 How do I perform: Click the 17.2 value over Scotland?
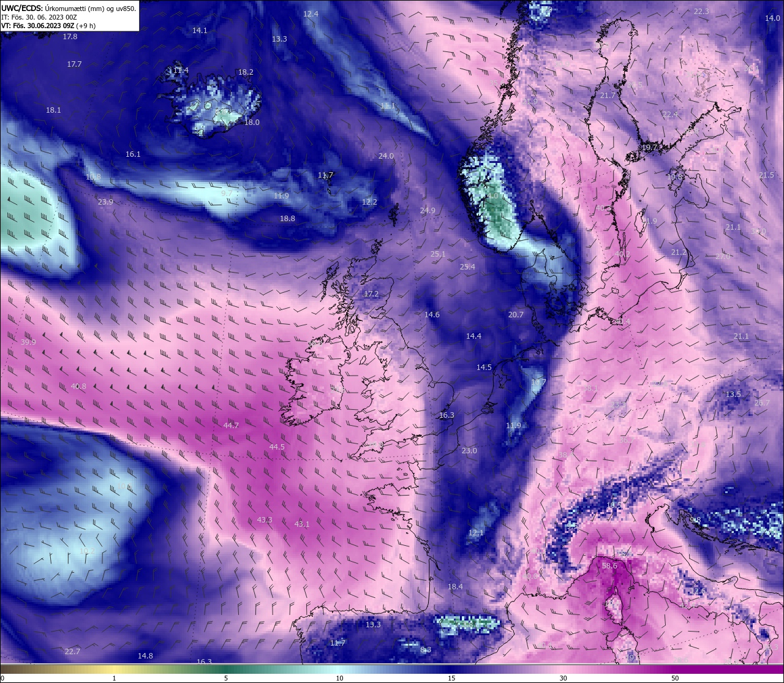point(371,295)
